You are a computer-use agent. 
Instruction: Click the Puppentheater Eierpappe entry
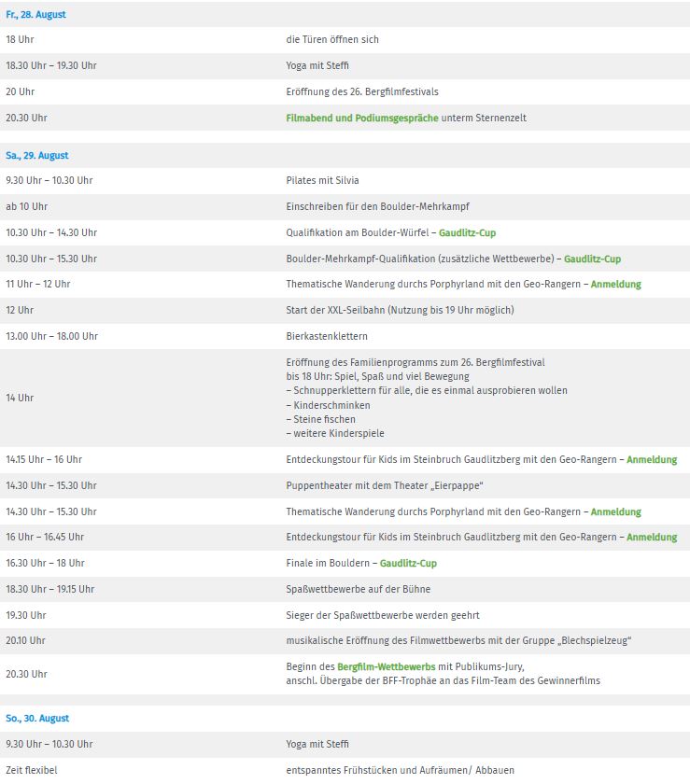point(385,485)
